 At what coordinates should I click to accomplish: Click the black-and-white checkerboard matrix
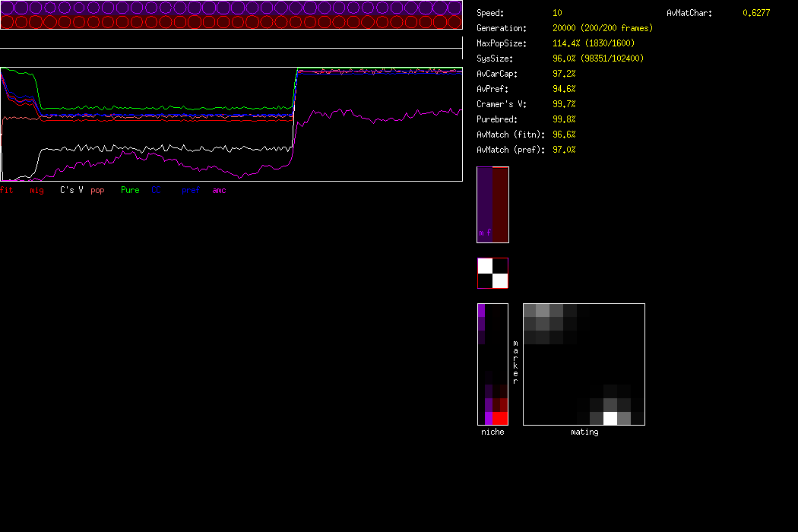(x=492, y=274)
